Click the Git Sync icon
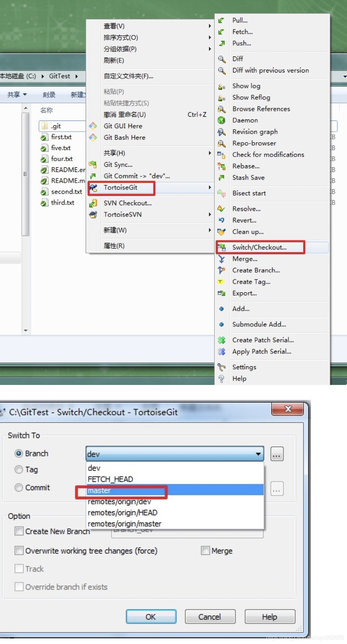 point(93,164)
